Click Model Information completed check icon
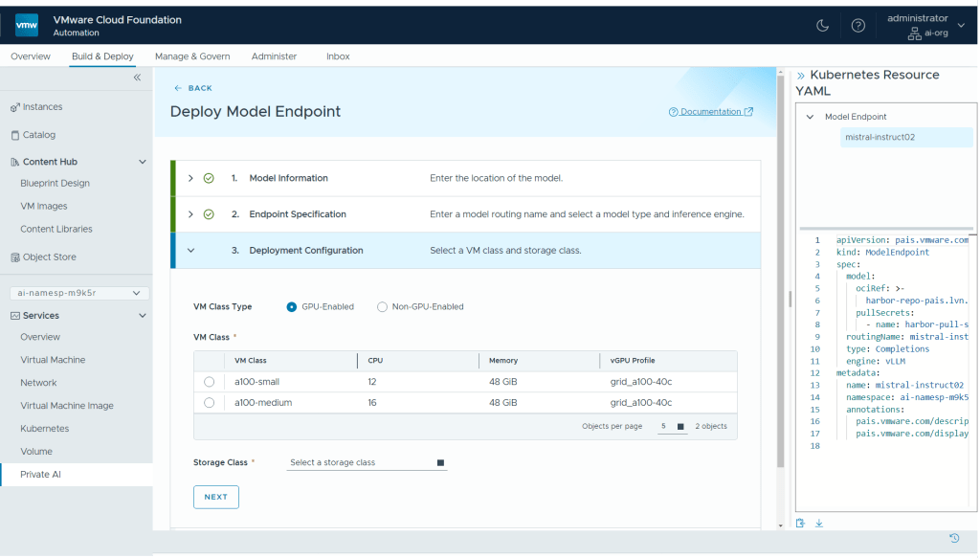 tap(209, 178)
